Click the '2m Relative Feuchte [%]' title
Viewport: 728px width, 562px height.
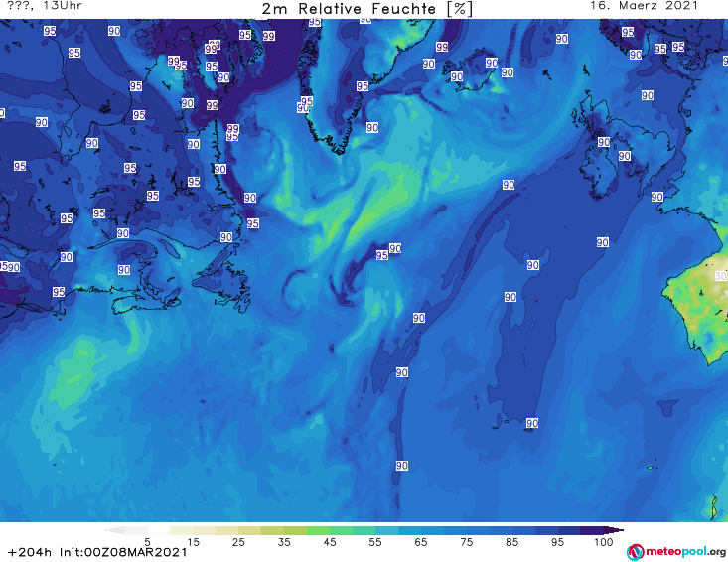tap(367, 9)
